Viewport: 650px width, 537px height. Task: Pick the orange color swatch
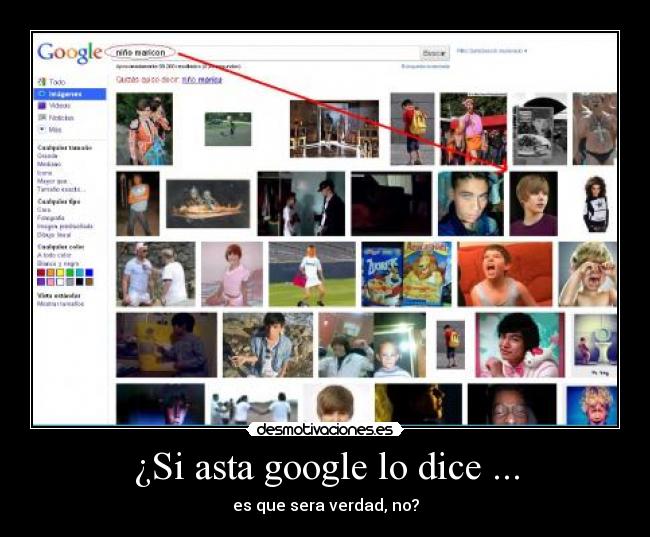51,273
